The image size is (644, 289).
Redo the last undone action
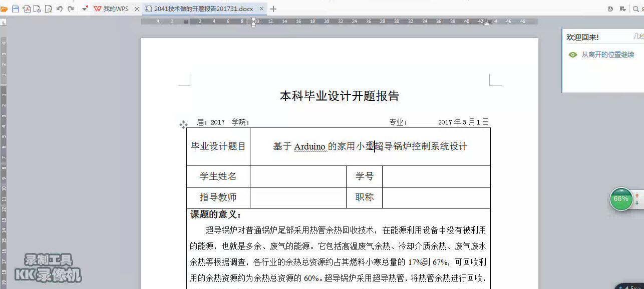71,9
